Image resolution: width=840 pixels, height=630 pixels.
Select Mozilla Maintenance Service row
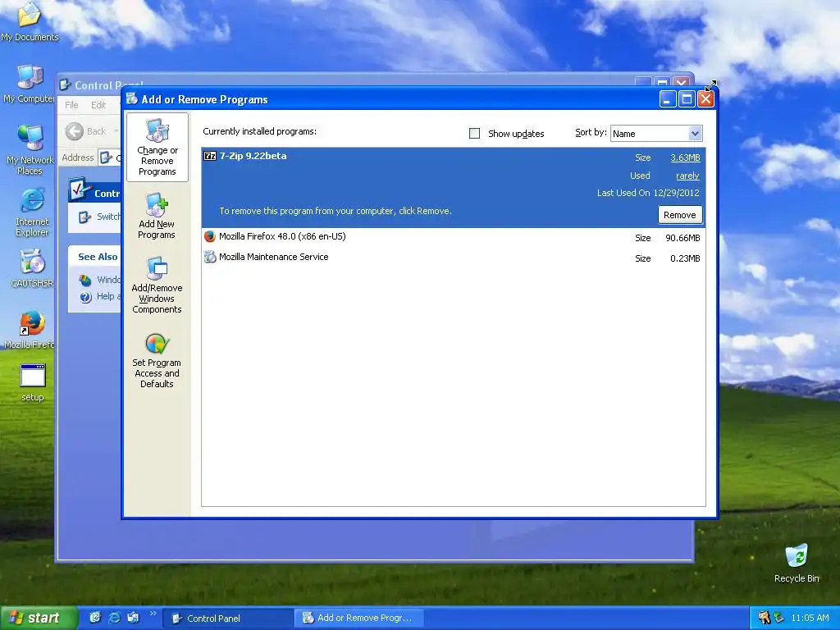click(453, 257)
